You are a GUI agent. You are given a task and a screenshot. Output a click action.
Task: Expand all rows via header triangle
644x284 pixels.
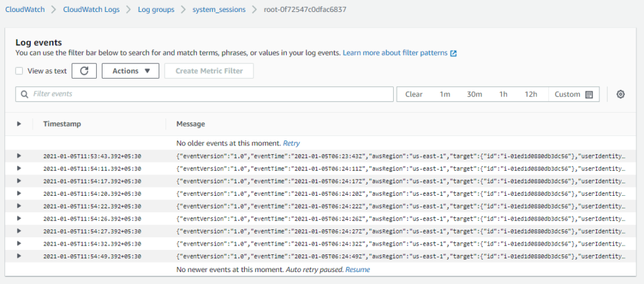(x=19, y=123)
